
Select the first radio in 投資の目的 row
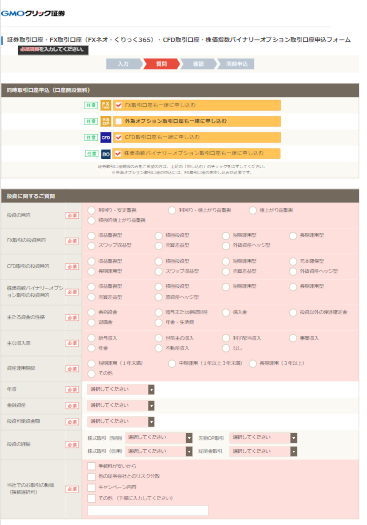(91, 210)
